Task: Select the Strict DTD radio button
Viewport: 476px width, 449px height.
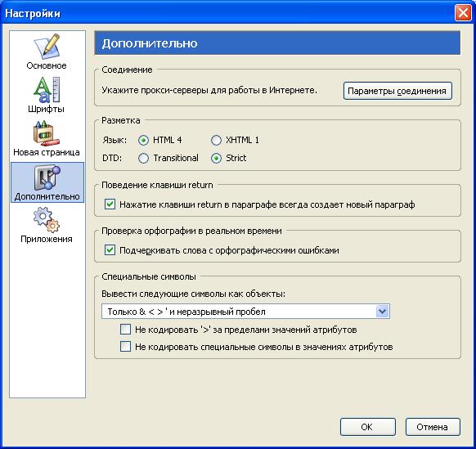Action: tap(216, 158)
